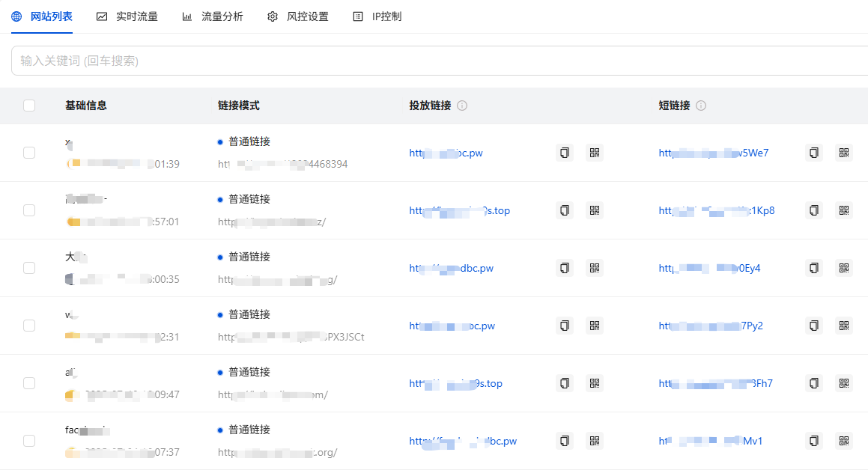
Task: Copy the 投放链接 in the first row
Action: click(565, 153)
